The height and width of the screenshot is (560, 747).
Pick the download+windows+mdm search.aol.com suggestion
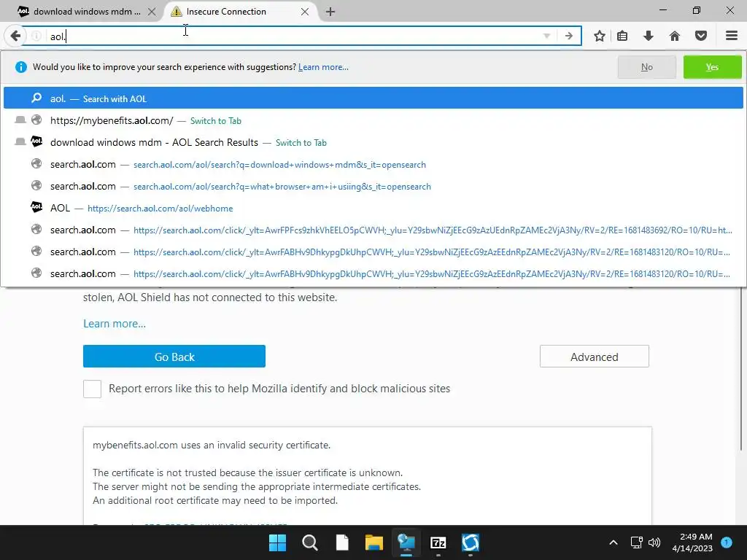tap(373, 164)
